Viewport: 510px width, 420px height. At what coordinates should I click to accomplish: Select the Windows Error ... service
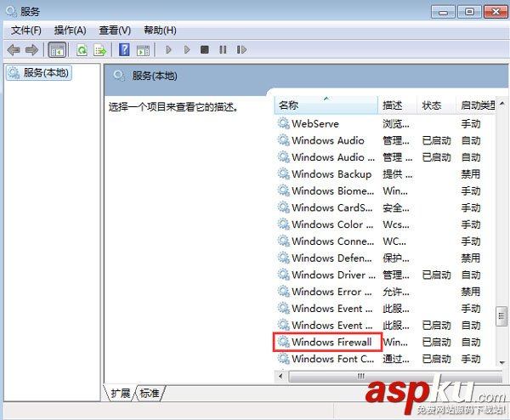(385, 292)
